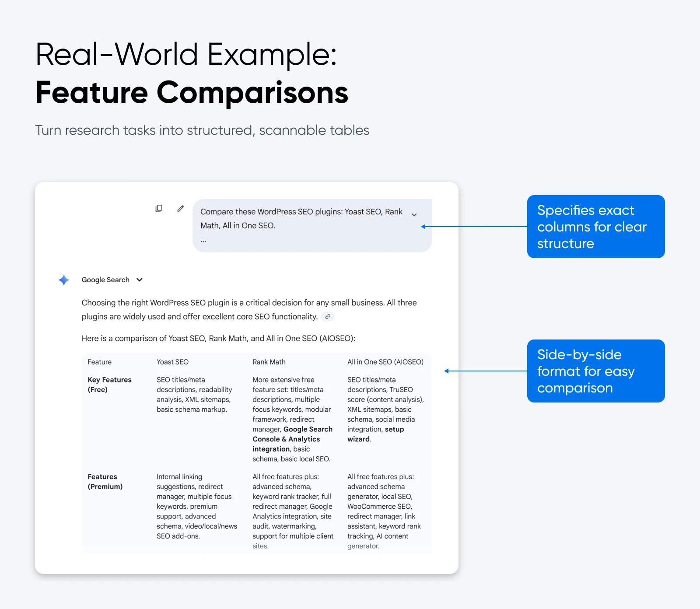
Task: Select the "Key Features (Free)" row label
Action: (x=109, y=384)
